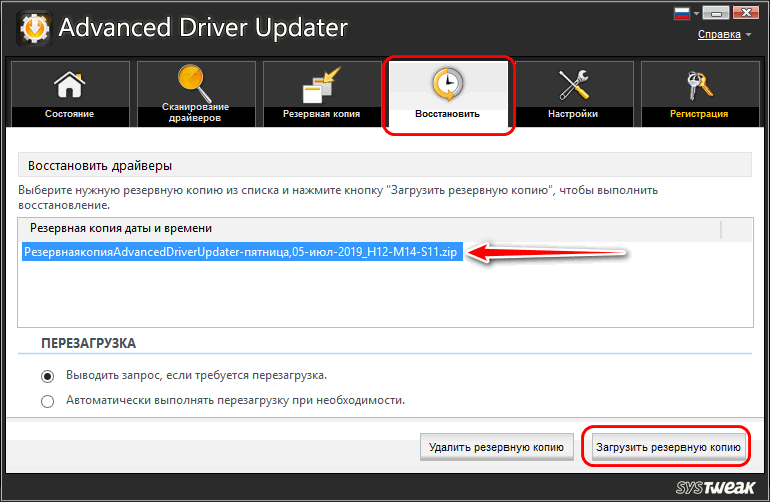770x502 pixels.
Task: Click the wrench and screwdriver settings icon
Action: click(574, 84)
